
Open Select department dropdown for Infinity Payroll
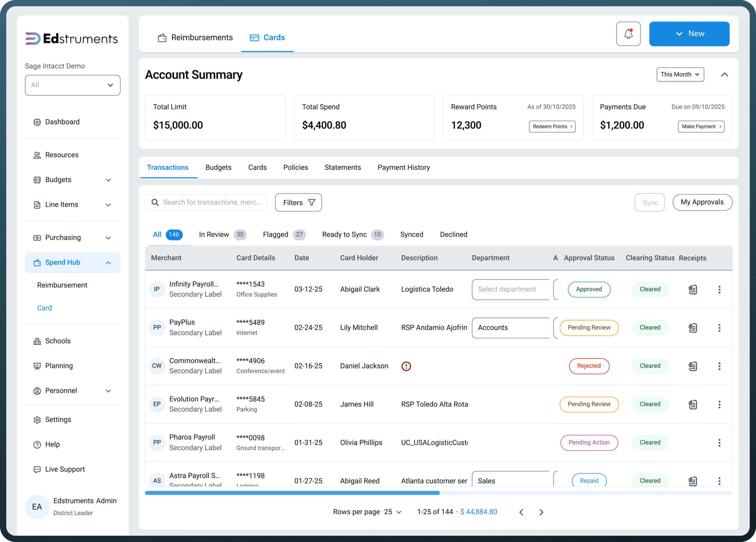coord(510,289)
